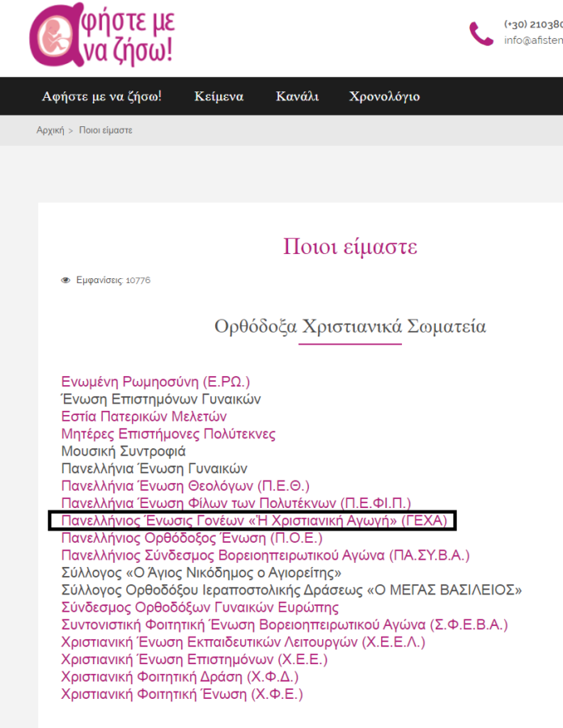Image resolution: width=563 pixels, height=728 pixels.
Task: Click the Αφήστε με να ζήσω site logo
Action: click(101, 36)
